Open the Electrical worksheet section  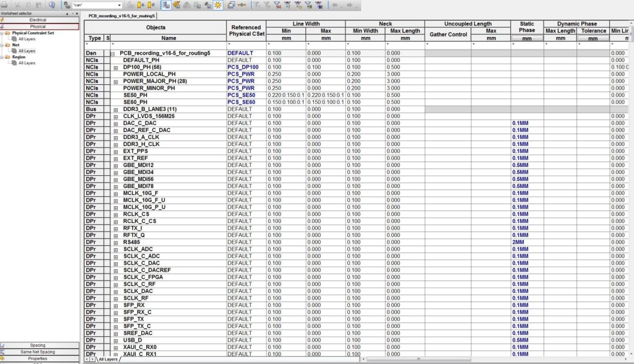click(38, 20)
